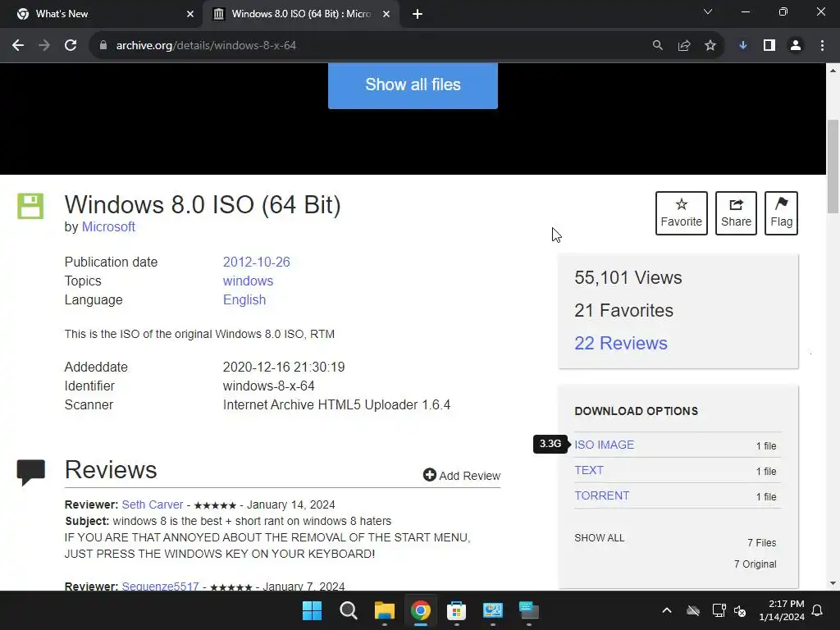Click the scrollbar up arrow
840x630 pixels.
click(x=833, y=71)
